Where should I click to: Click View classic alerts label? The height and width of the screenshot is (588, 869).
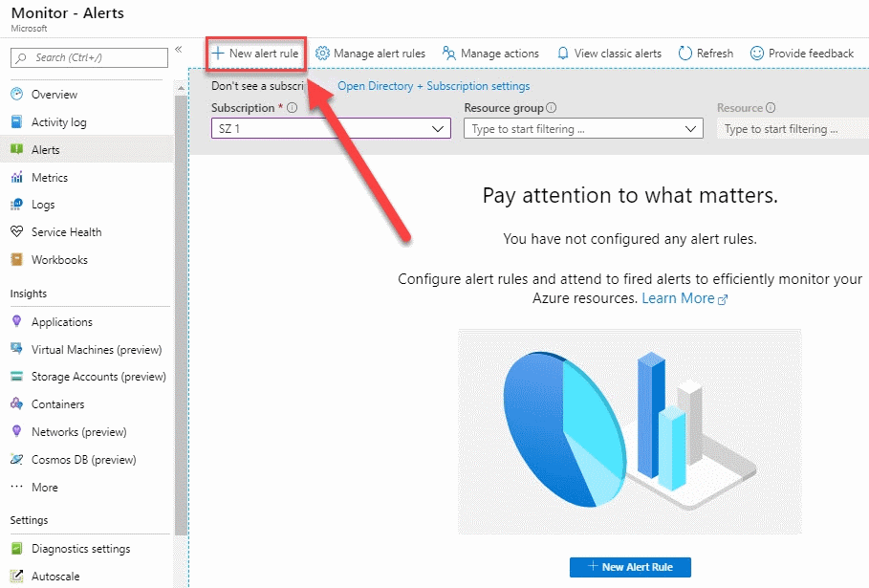(x=618, y=54)
